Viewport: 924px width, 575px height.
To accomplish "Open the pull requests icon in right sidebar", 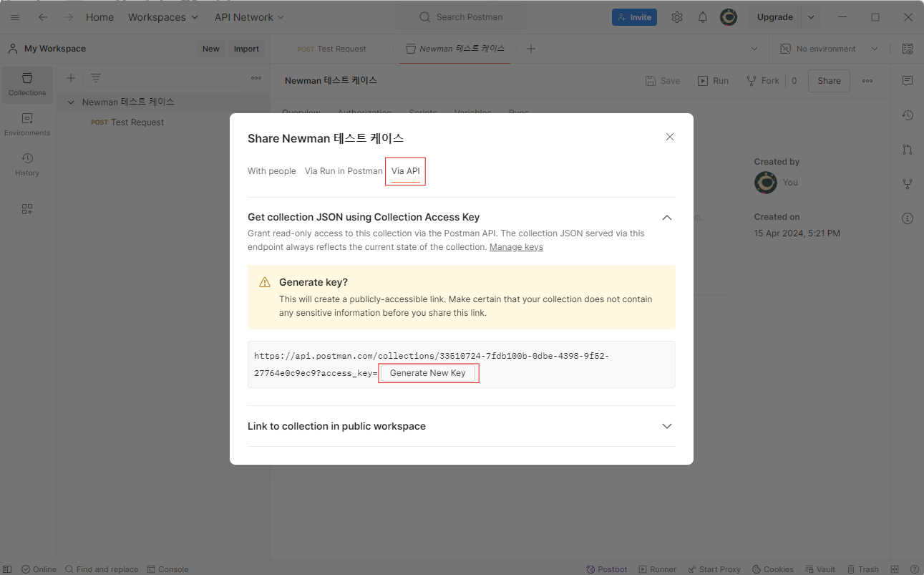I will pyautogui.click(x=908, y=150).
